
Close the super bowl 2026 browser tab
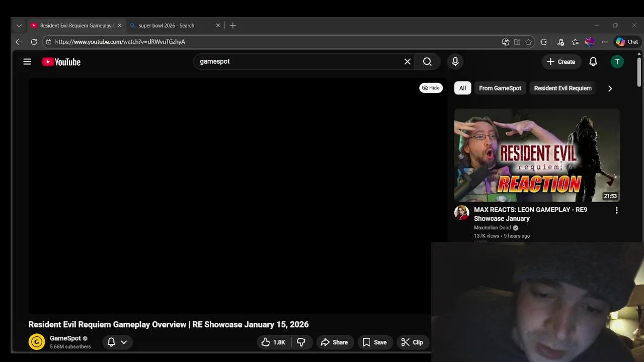point(218,26)
